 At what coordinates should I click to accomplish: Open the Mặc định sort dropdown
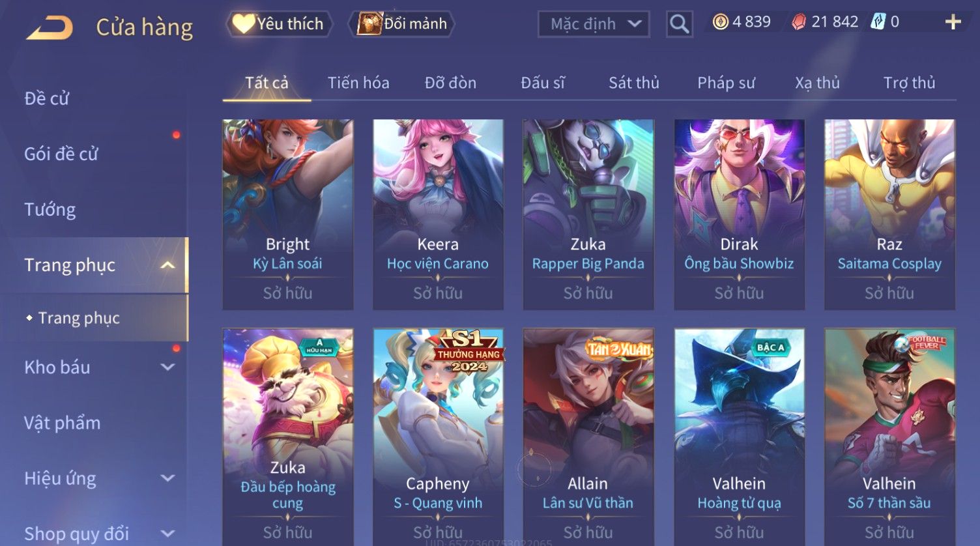[594, 24]
